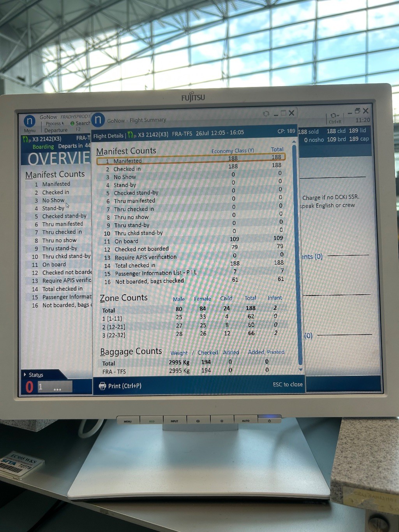Click the GoNow logo in Flight Summary dialog
This screenshot has width=399, height=532.
98,120
